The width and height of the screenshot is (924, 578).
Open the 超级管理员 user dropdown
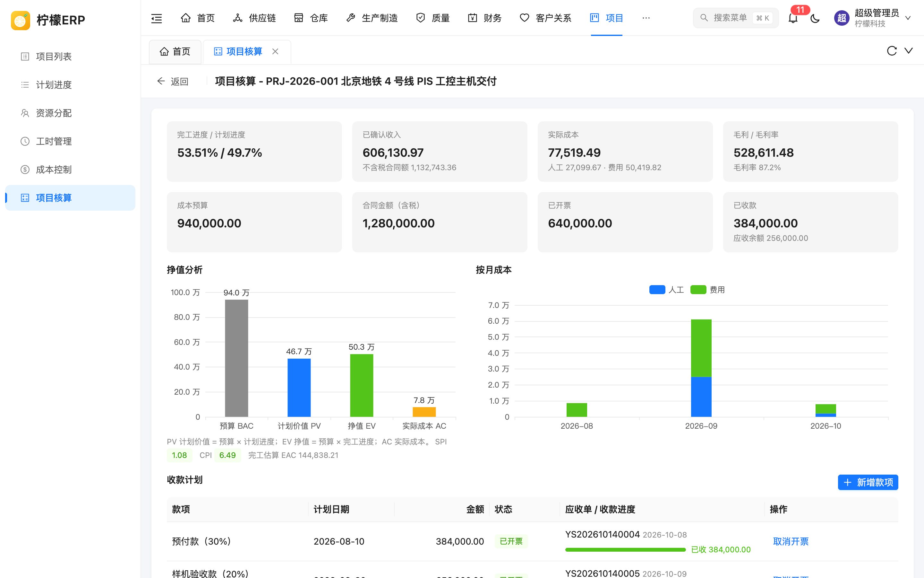tap(872, 18)
